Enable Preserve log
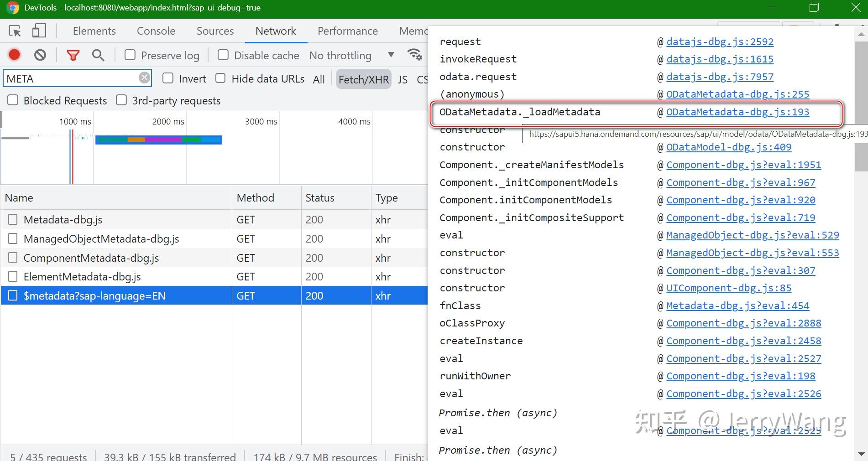 (130, 54)
